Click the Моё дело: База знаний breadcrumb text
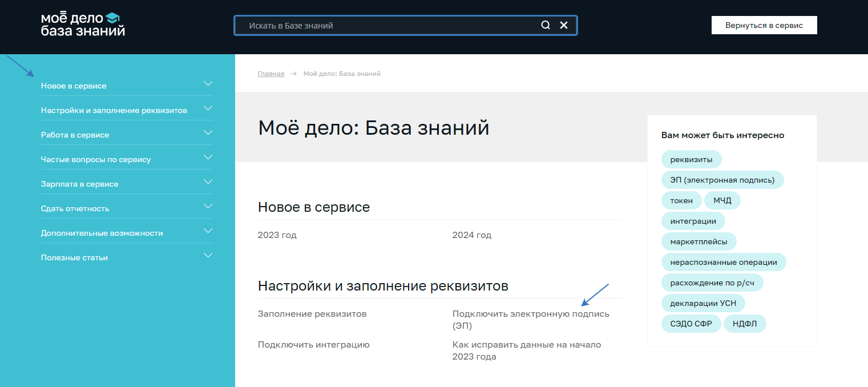The image size is (868, 387). pyautogui.click(x=342, y=74)
